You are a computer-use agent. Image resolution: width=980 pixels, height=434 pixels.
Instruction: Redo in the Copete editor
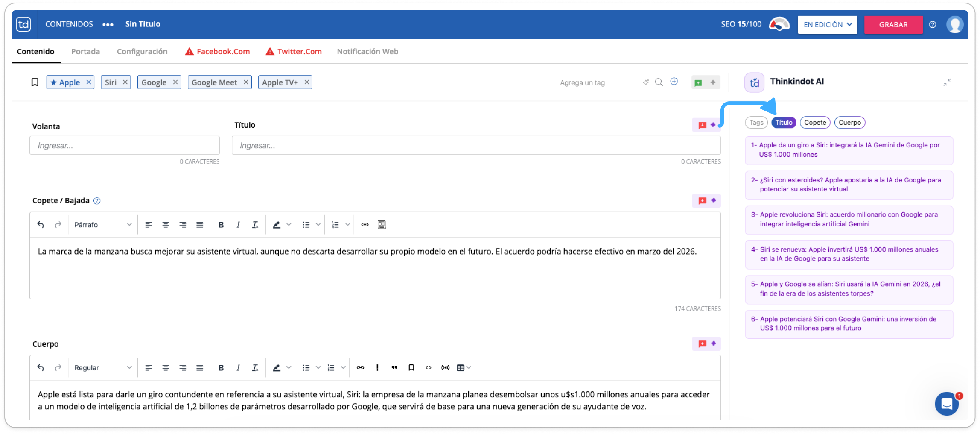click(x=58, y=225)
